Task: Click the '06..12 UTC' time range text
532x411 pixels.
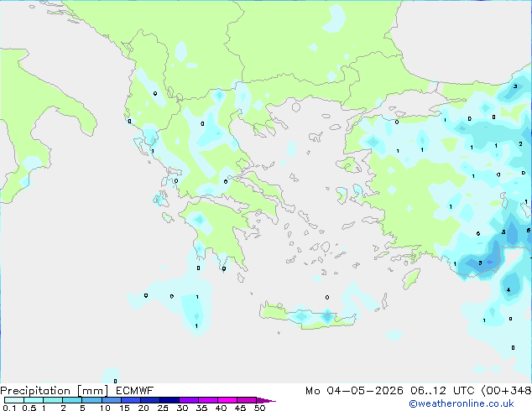Action: coord(442,391)
